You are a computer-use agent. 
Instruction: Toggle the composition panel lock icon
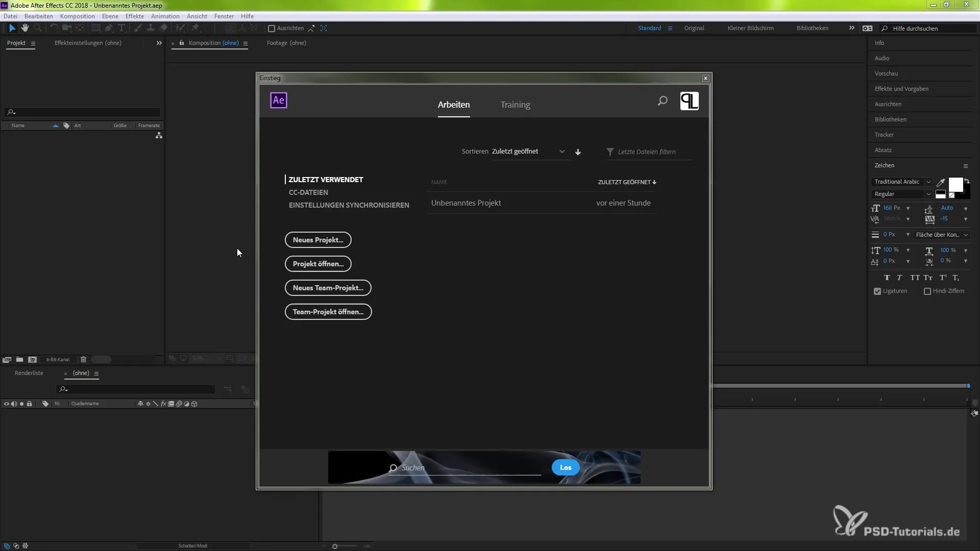tap(182, 43)
